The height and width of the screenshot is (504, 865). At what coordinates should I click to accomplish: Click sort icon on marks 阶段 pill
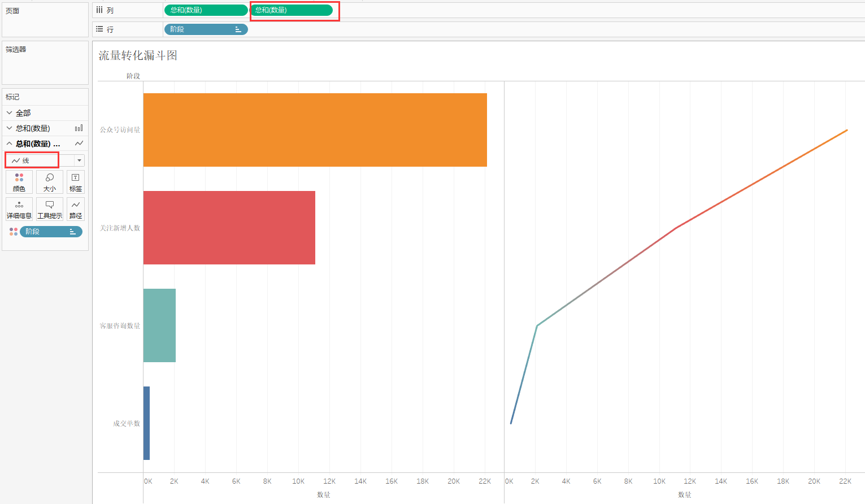click(x=72, y=232)
